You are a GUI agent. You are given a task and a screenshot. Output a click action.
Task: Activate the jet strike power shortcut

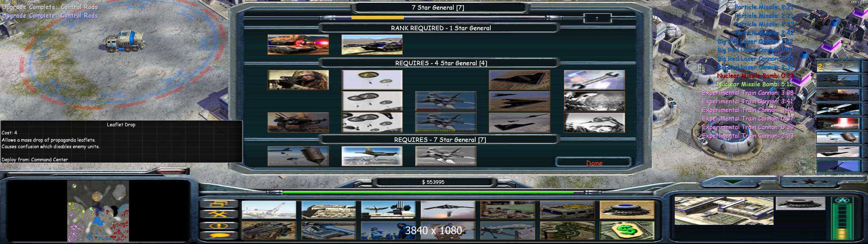click(x=838, y=81)
